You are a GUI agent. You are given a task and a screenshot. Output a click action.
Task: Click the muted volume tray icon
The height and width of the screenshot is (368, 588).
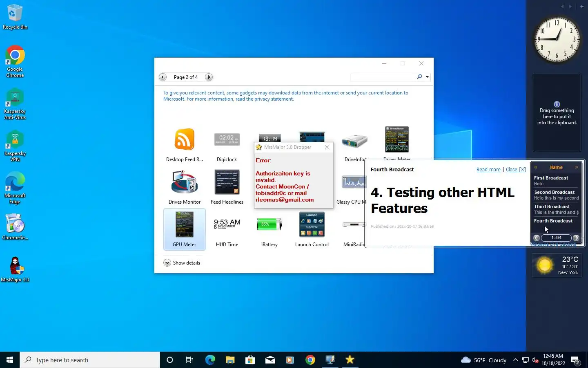tap(535, 360)
